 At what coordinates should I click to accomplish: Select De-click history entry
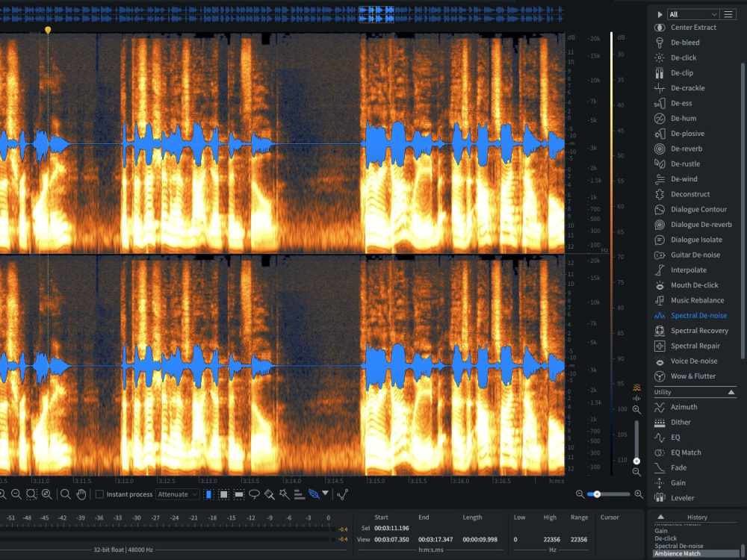click(x=666, y=538)
